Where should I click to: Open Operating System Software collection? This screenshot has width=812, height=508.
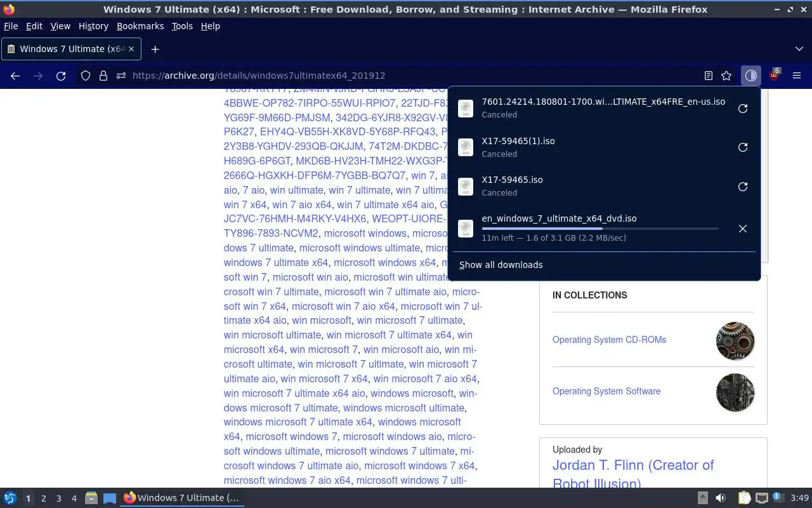(606, 391)
